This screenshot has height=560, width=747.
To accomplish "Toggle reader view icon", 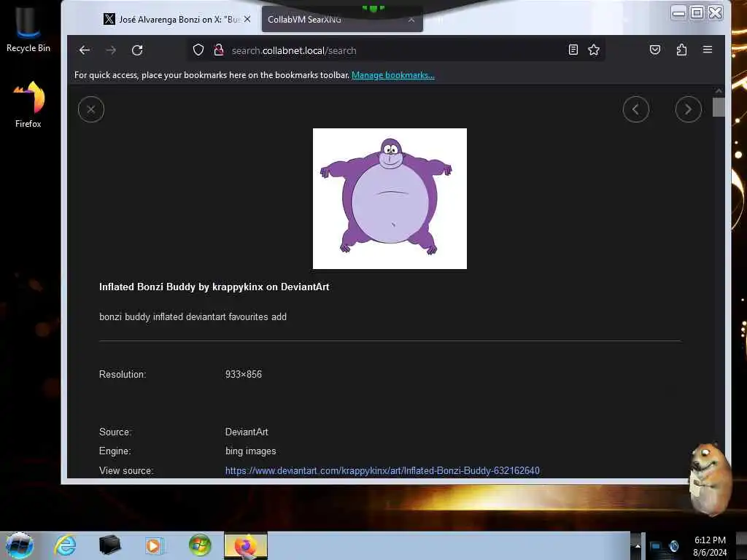I will pyautogui.click(x=573, y=50).
